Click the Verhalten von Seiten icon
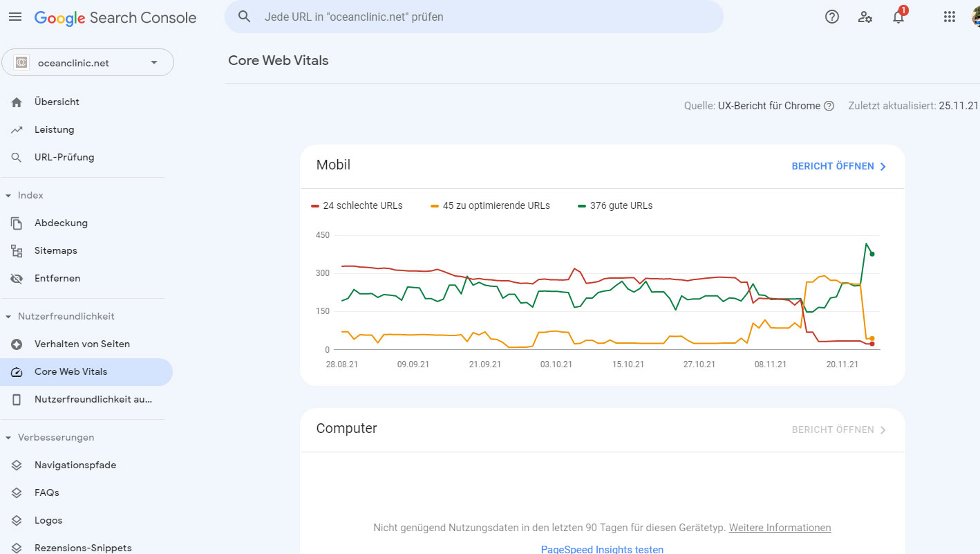Viewport: 980px width, 554px height. [17, 344]
